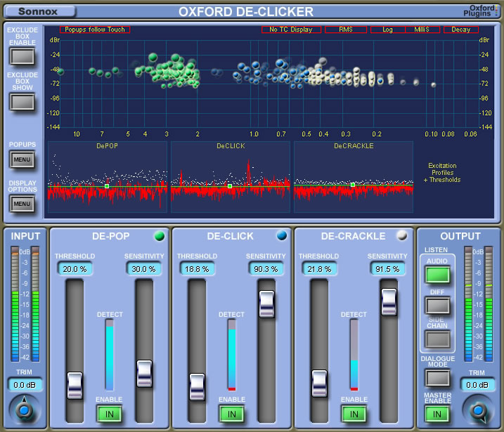Click DE-POP Threshold value 20.0 %

pos(75,269)
